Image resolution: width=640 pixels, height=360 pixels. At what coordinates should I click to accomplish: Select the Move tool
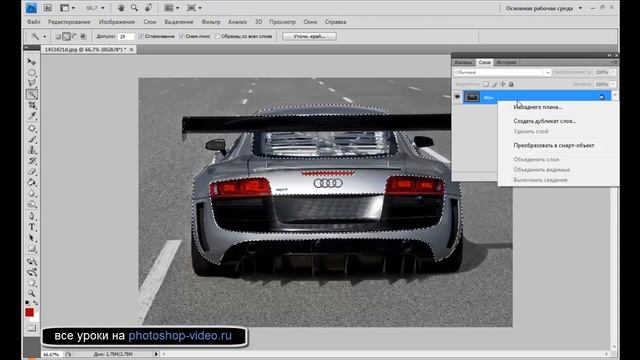(31, 62)
